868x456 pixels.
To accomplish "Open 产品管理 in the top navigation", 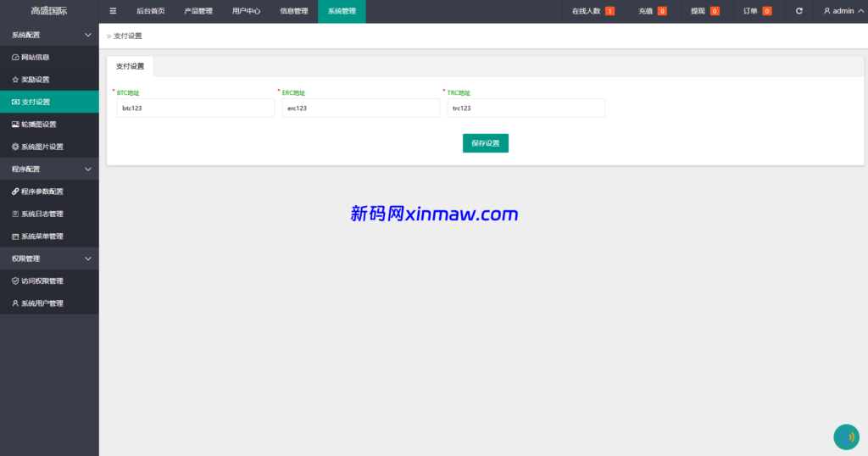I will [x=198, y=11].
